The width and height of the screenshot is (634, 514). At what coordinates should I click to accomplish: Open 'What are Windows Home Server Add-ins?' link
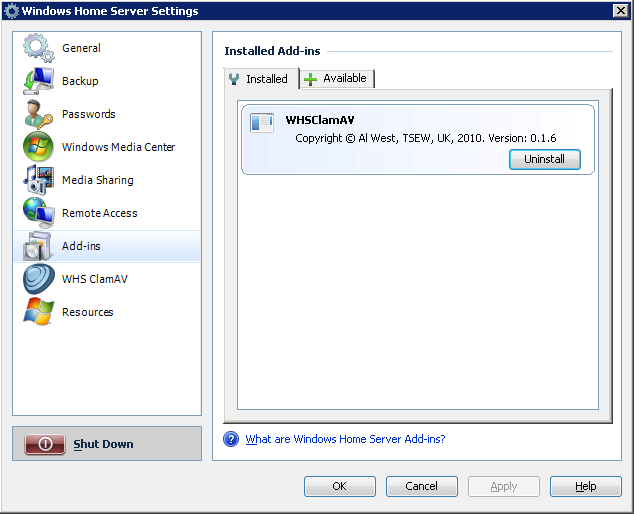click(345, 439)
